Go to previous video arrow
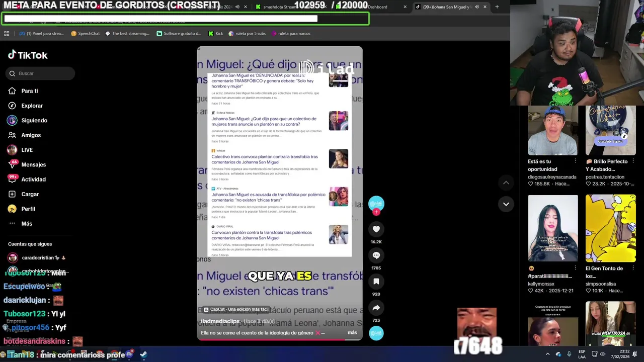 pyautogui.click(x=506, y=183)
